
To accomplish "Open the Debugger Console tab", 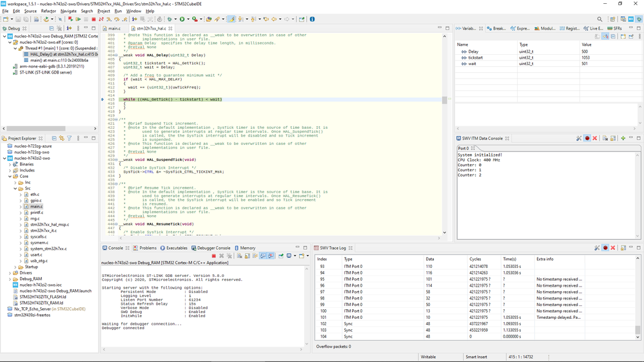I will click(213, 248).
